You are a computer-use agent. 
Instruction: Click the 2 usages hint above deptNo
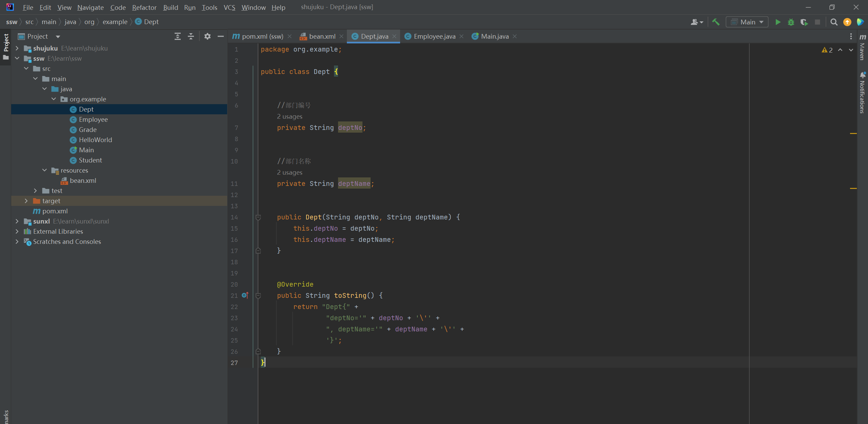pyautogui.click(x=290, y=116)
